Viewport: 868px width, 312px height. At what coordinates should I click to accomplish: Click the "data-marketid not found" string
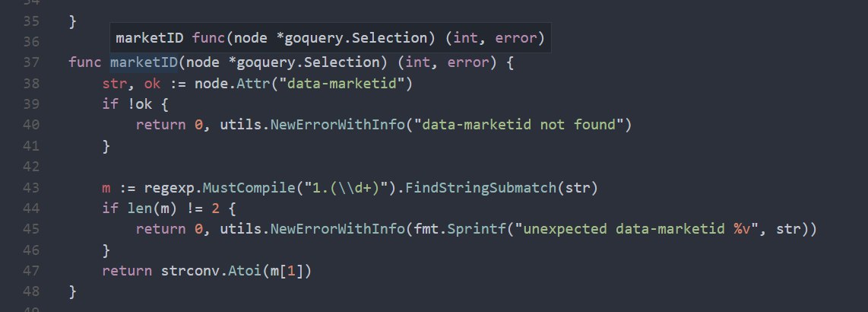(x=520, y=125)
